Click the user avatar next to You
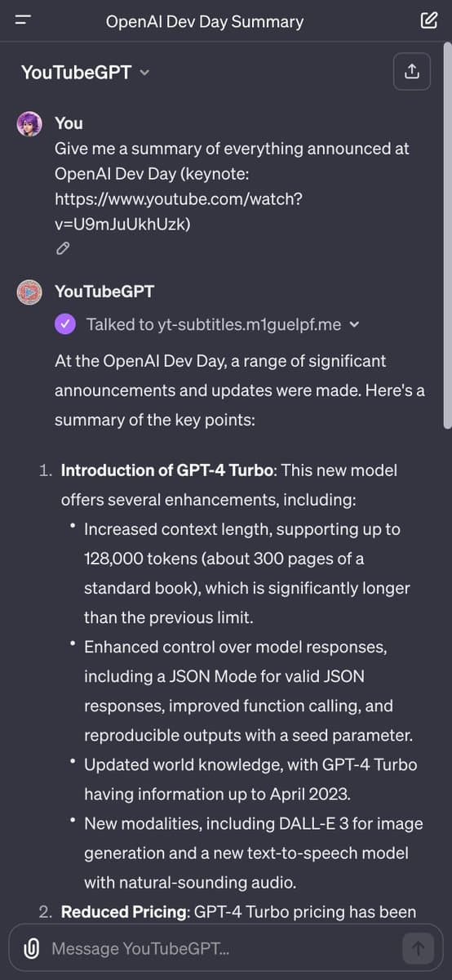Image resolution: width=452 pixels, height=980 pixels. point(29,124)
